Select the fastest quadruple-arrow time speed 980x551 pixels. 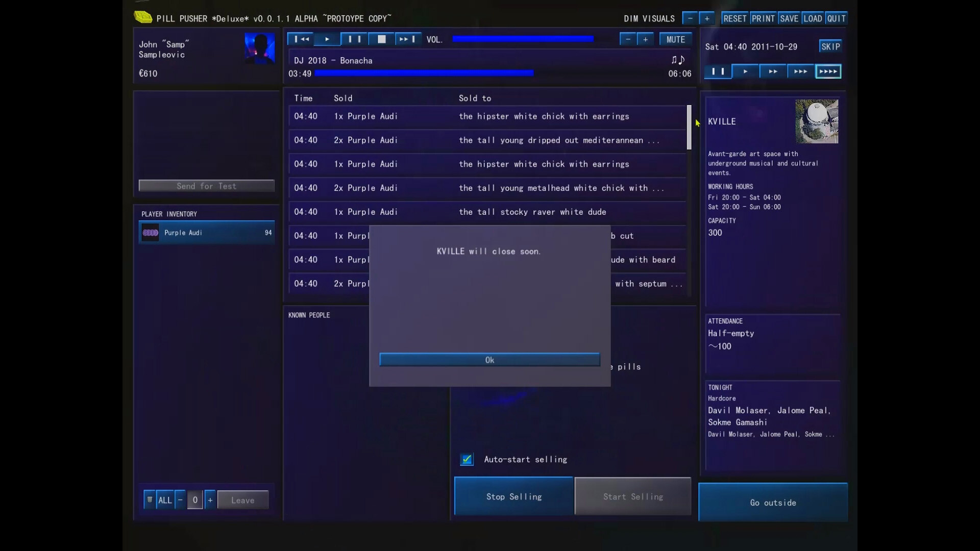click(x=828, y=71)
